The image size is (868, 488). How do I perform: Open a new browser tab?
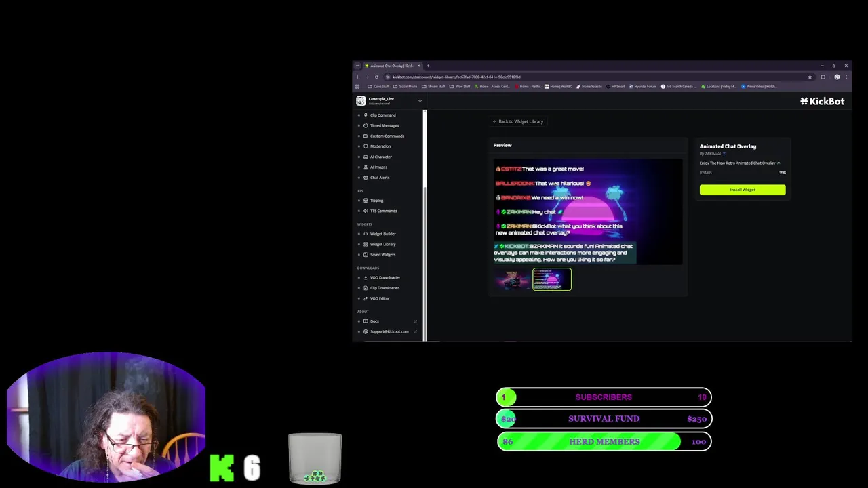(428, 66)
